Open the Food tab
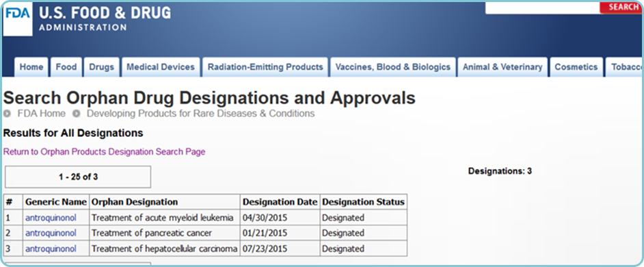The height and width of the screenshot is (267, 644). coord(66,67)
